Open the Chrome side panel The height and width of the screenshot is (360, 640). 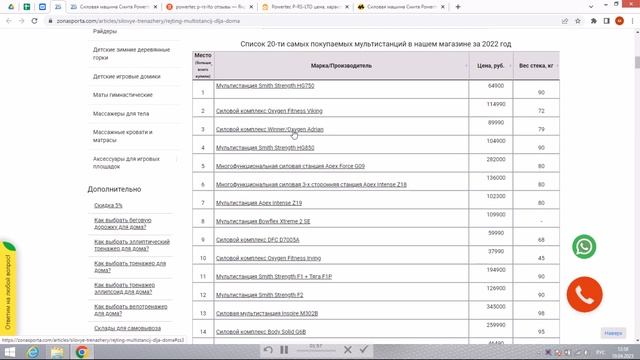607,21
